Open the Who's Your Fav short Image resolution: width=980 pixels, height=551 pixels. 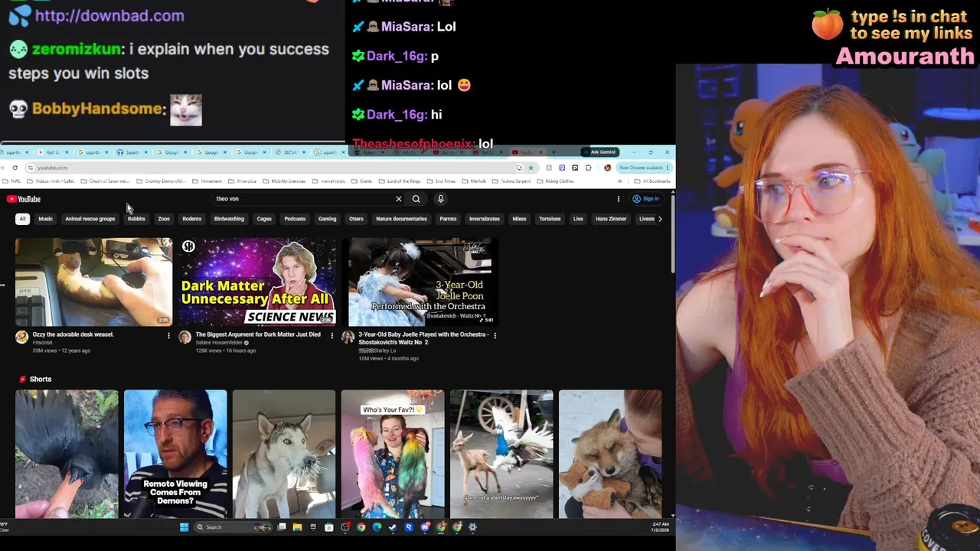pos(393,454)
